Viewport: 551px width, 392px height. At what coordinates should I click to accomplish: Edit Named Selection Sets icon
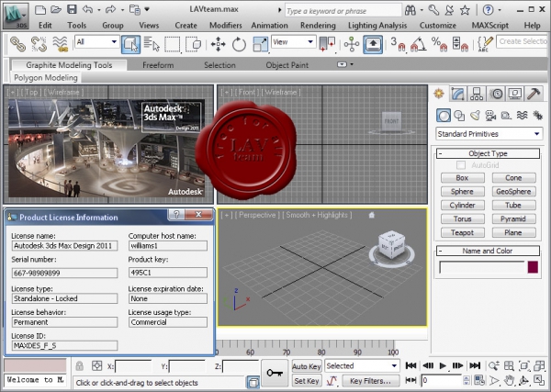(x=485, y=44)
